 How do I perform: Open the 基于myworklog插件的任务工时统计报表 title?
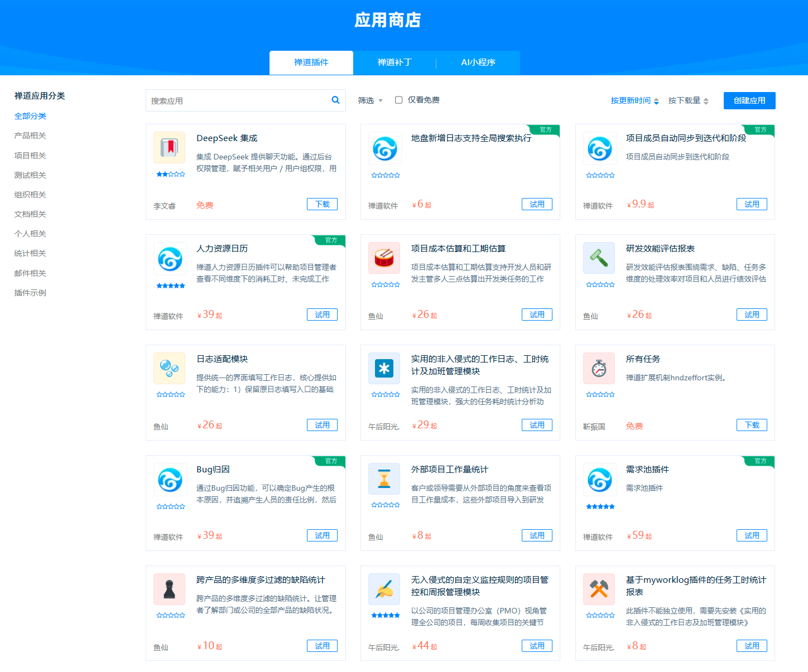(x=696, y=586)
